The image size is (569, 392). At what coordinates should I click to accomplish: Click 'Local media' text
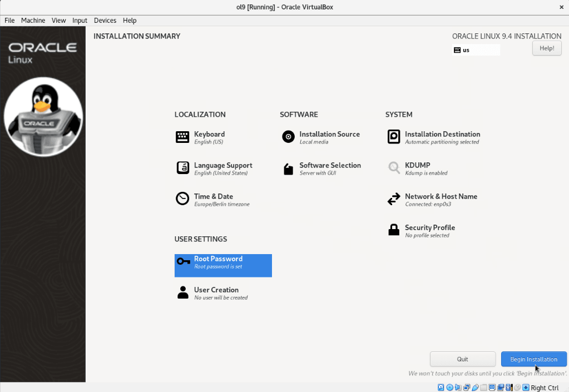click(x=314, y=142)
